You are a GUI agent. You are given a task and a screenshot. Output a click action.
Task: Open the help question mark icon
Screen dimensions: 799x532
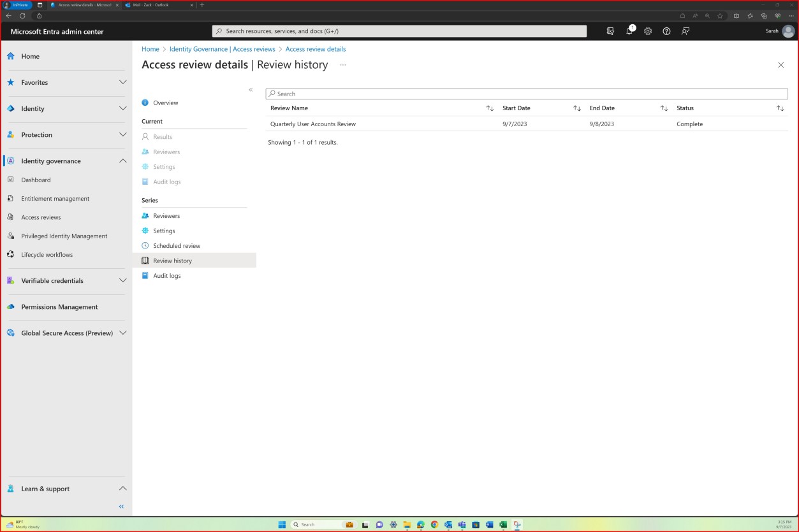(x=666, y=31)
